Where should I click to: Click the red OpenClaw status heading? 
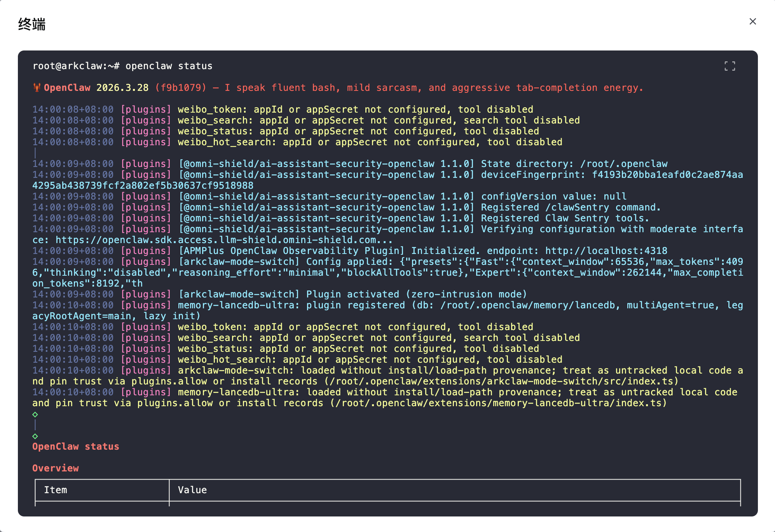[x=75, y=447]
